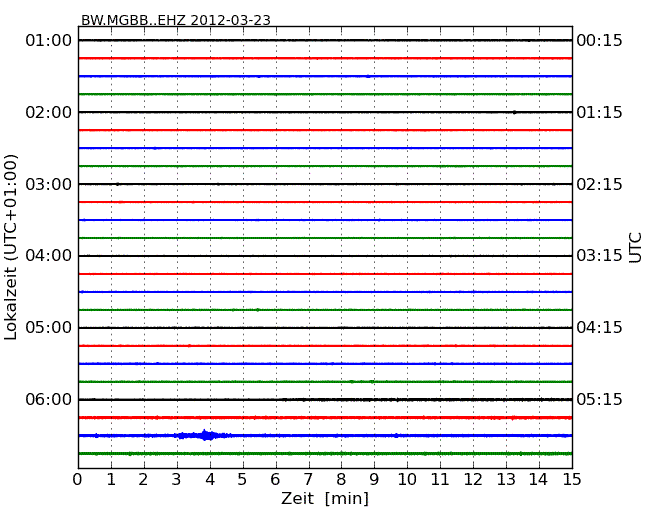Click the 05:15 UTC tick label
This screenshot has height=520, width=650.
599,399
